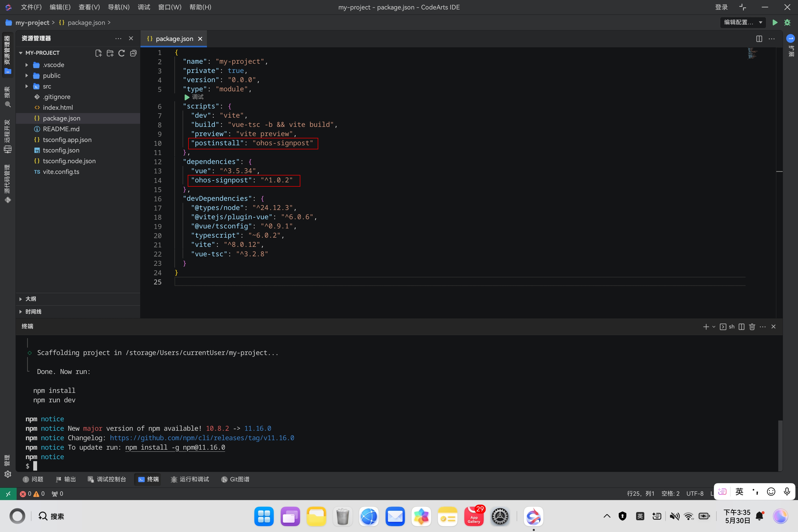Open the new terminal profile dropdown arrow
The width and height of the screenshot is (798, 532).
pos(714,327)
